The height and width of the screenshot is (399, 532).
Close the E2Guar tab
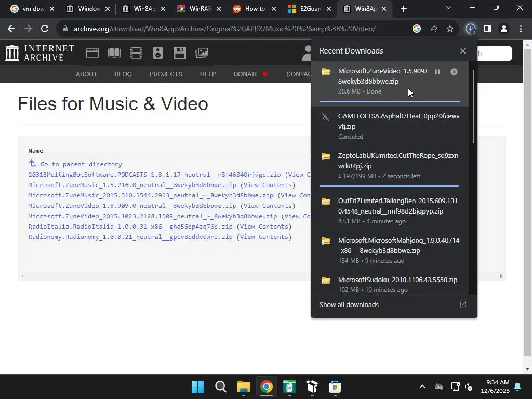point(329,9)
